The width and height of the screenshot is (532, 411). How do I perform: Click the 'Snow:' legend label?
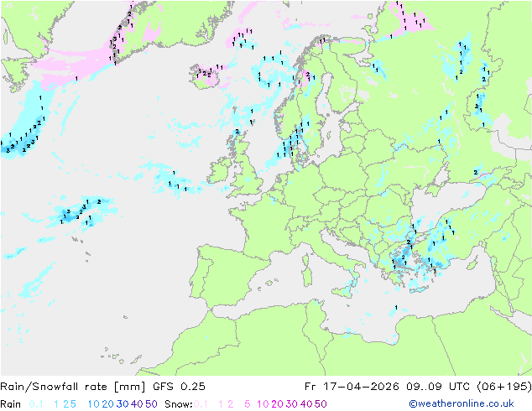tap(179, 404)
